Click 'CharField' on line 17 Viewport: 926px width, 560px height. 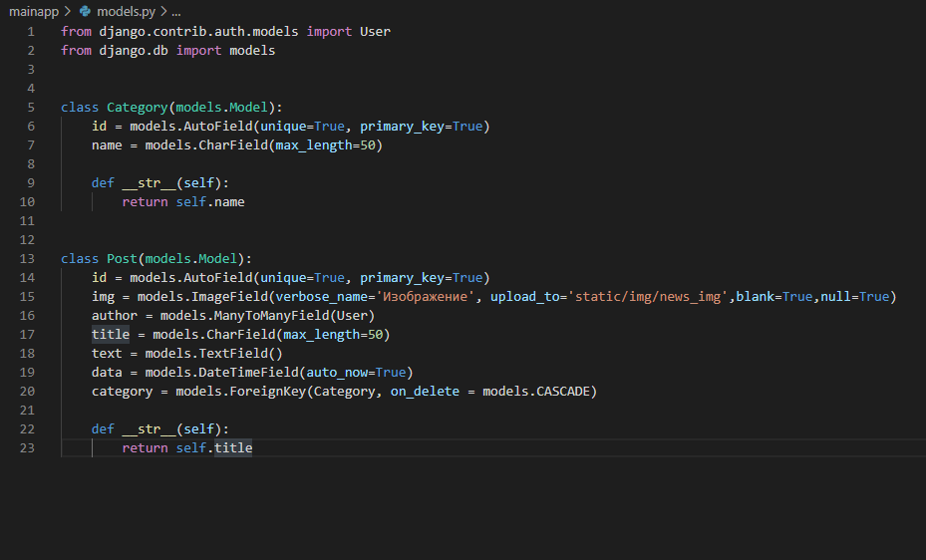[x=241, y=335]
